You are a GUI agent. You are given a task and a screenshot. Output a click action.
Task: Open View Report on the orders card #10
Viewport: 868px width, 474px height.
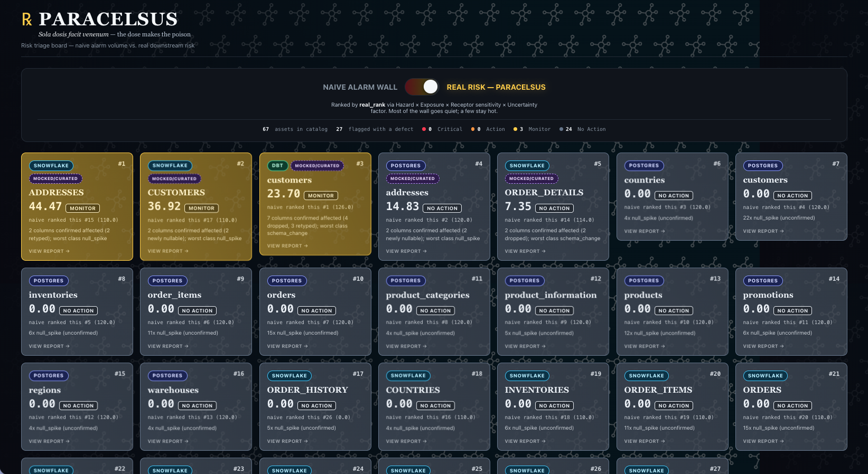point(287,346)
